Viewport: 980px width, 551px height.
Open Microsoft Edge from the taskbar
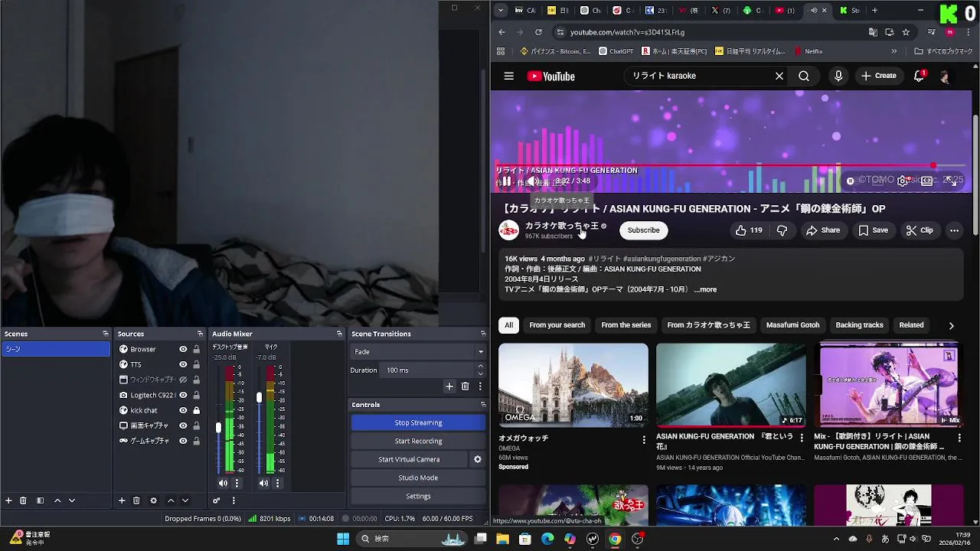(x=547, y=539)
